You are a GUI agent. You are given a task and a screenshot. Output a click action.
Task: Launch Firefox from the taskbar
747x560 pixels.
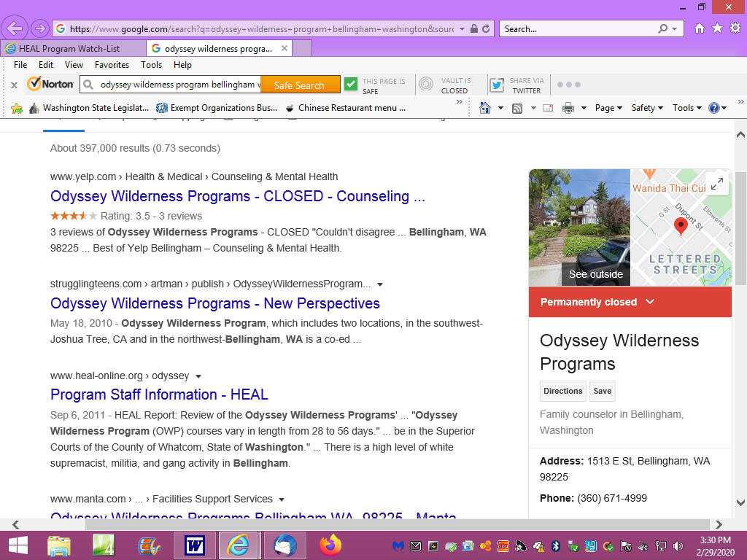pyautogui.click(x=330, y=545)
